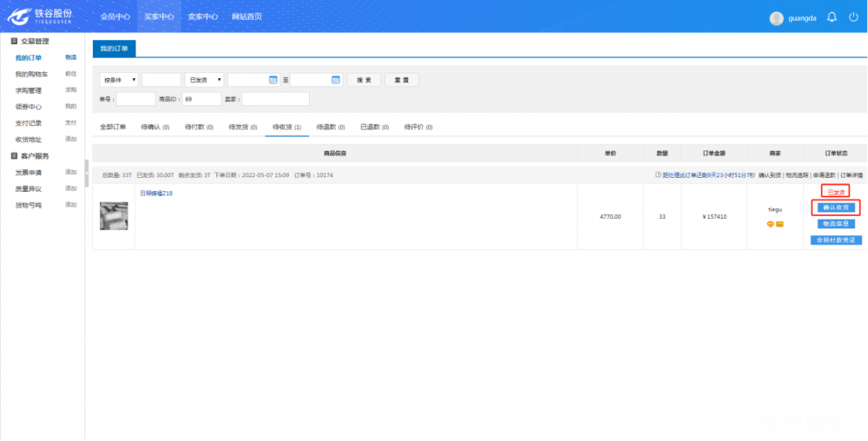Viewport: 868px width, 441px height.
Task: Click the product thumbnail image
Action: [x=114, y=216]
